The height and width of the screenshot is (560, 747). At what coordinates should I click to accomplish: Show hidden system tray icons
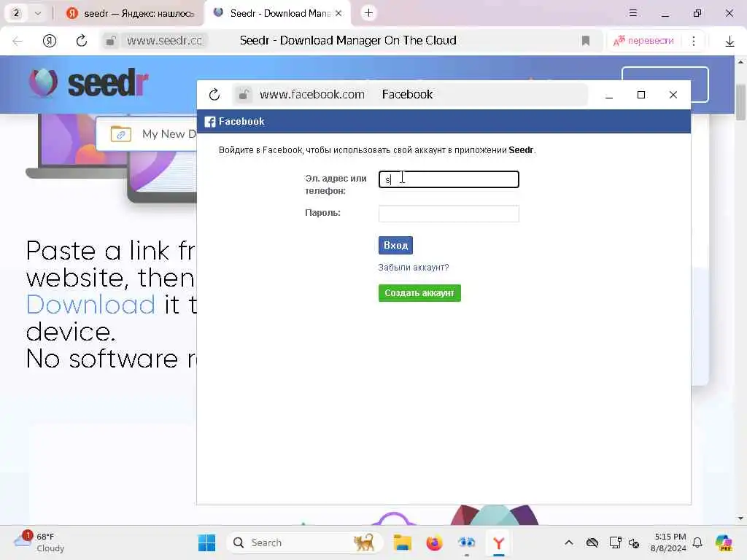[569, 542]
